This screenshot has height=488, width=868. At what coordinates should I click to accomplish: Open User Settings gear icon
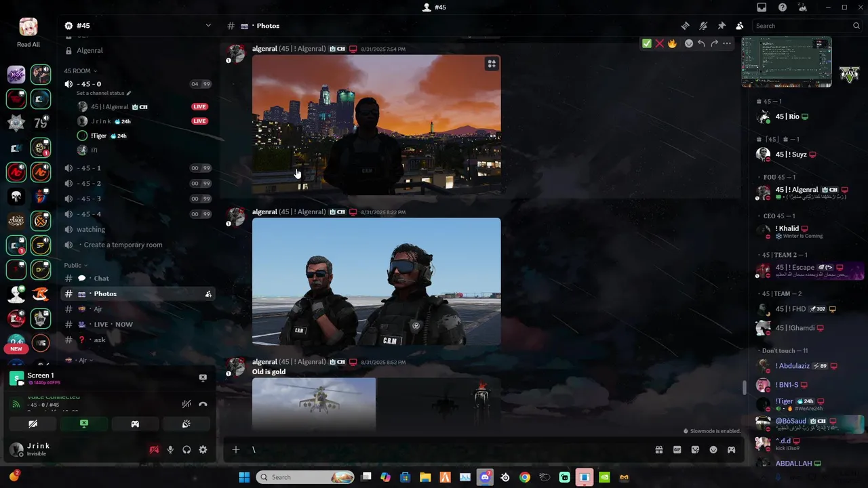point(203,449)
